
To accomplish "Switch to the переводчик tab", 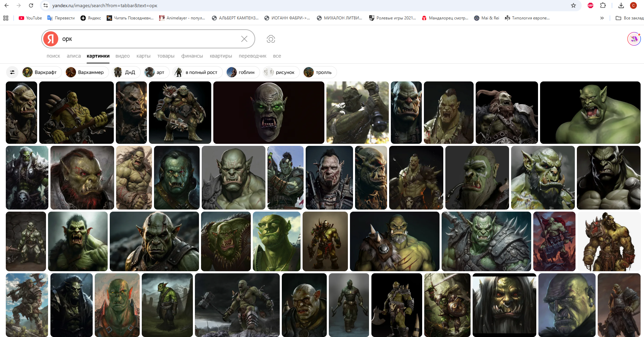I will [252, 56].
